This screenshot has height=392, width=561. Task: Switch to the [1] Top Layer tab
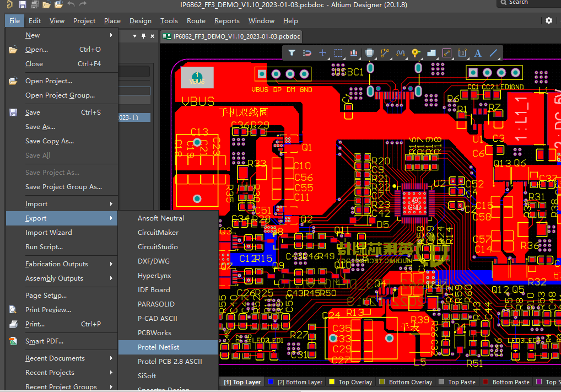(242, 382)
